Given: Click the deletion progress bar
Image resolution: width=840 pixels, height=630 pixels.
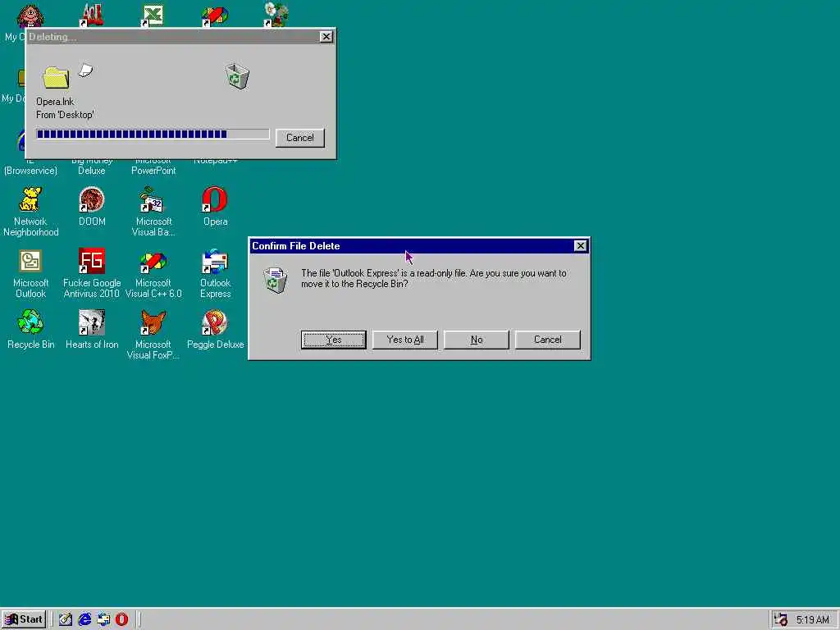Looking at the screenshot, I should tap(153, 134).
